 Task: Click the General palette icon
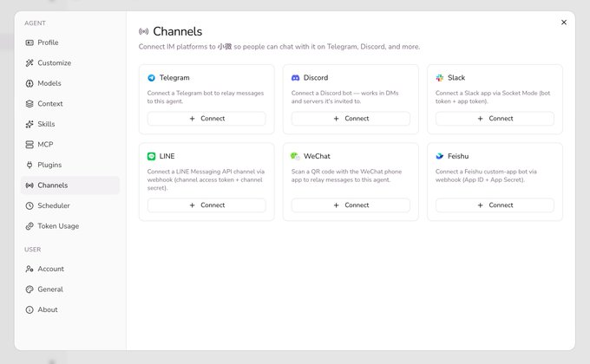click(x=29, y=289)
